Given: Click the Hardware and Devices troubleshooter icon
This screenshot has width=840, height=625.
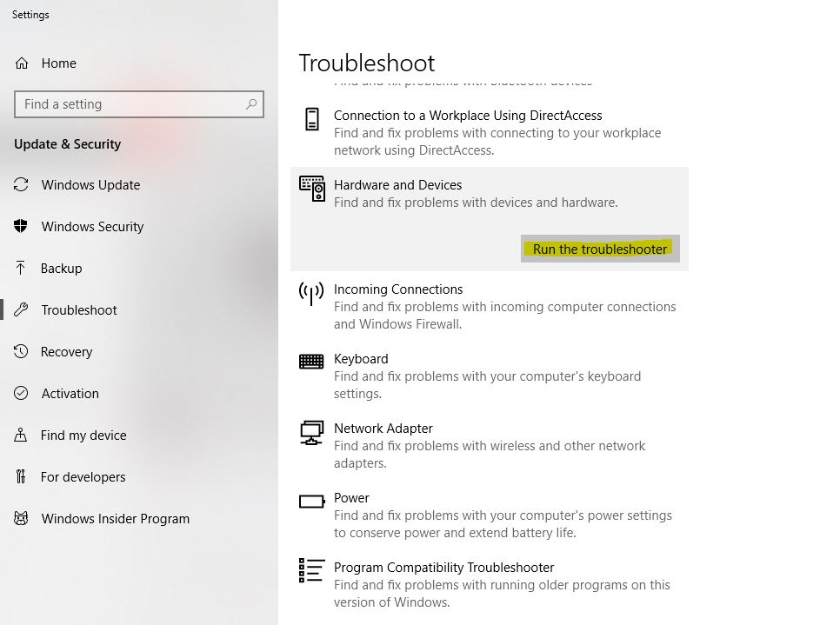Looking at the screenshot, I should [311, 189].
